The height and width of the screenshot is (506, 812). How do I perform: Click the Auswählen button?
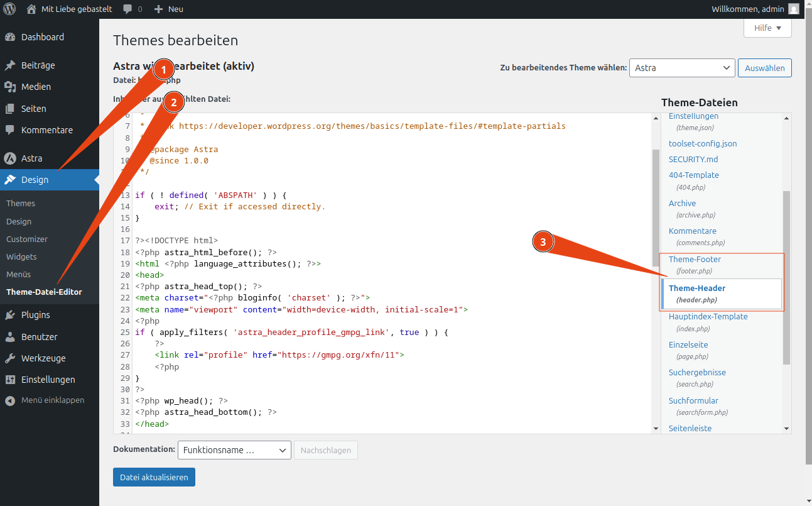pyautogui.click(x=765, y=68)
